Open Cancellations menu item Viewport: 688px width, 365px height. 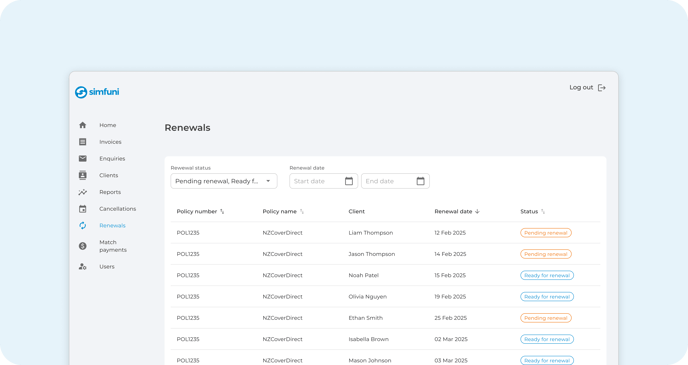[118, 209]
